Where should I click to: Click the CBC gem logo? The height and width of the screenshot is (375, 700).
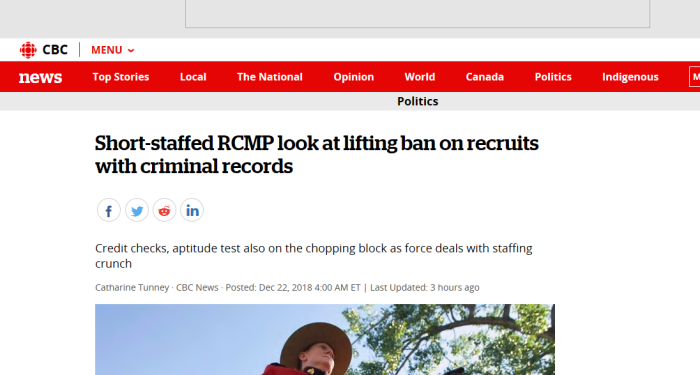pos(28,50)
